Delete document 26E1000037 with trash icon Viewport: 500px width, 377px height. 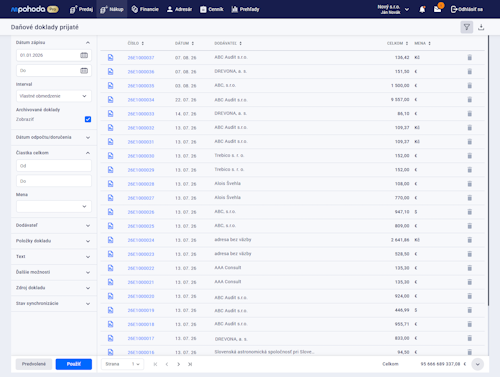[x=470, y=58]
